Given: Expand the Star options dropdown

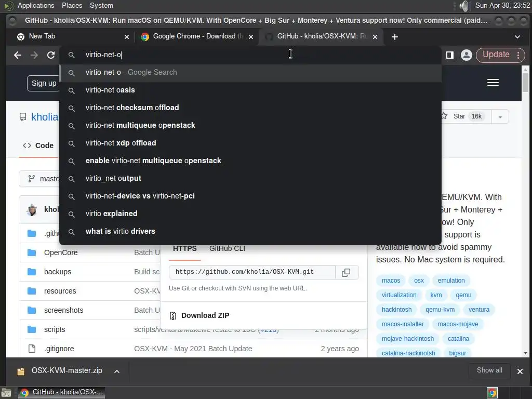Looking at the screenshot, I should 500,117.
